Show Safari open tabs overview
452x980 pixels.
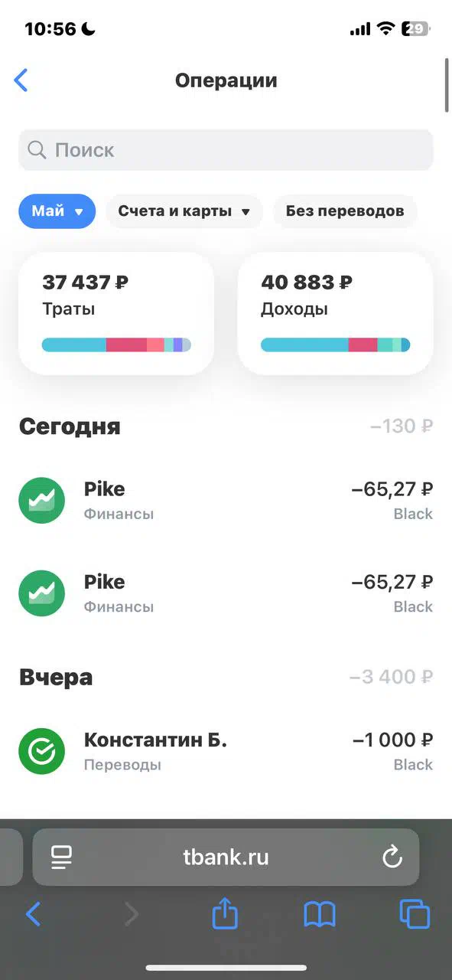(x=415, y=914)
